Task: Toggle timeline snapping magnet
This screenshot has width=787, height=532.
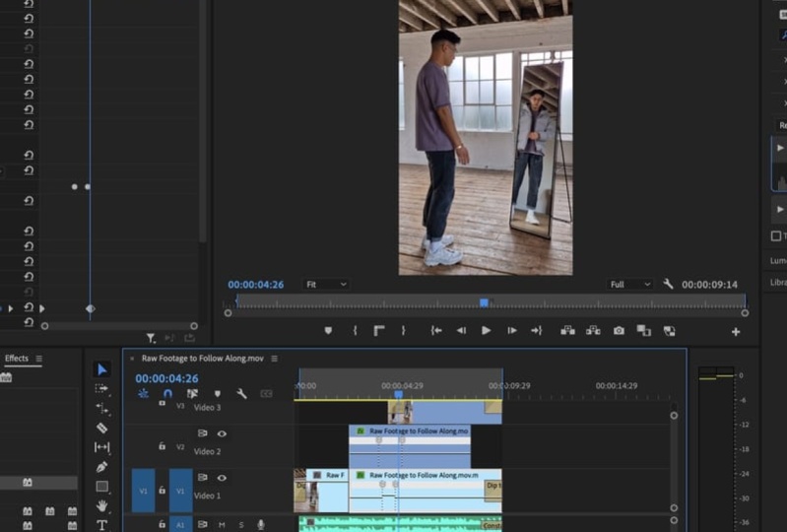Action: point(167,393)
